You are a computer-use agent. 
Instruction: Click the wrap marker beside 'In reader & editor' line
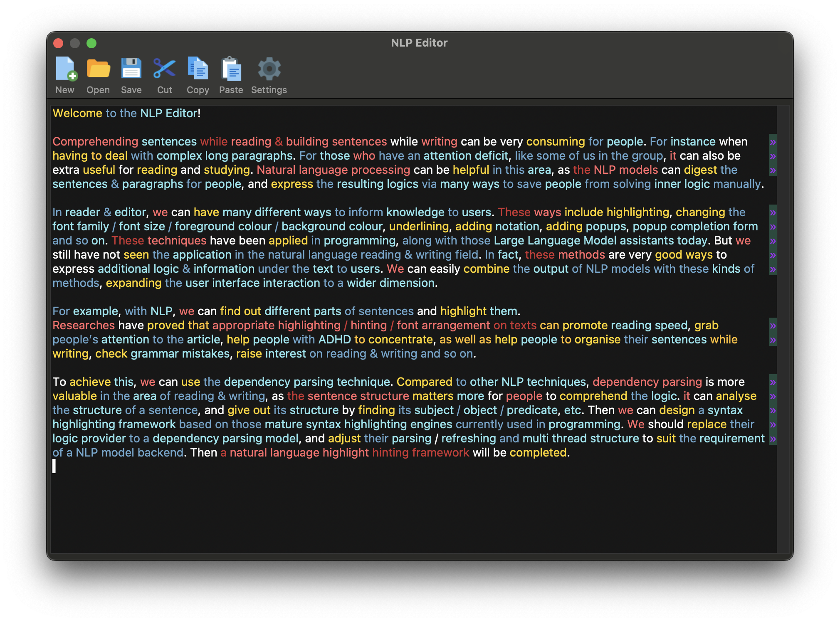(x=773, y=212)
